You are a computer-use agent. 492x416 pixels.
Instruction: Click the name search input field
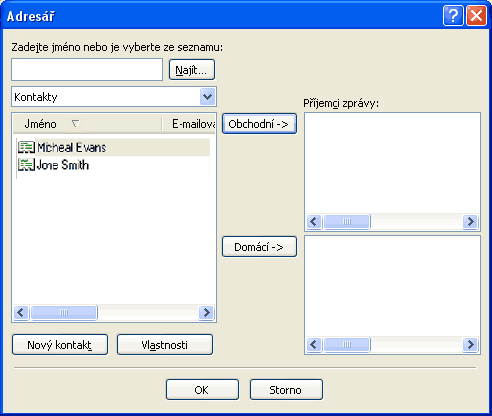coord(87,70)
